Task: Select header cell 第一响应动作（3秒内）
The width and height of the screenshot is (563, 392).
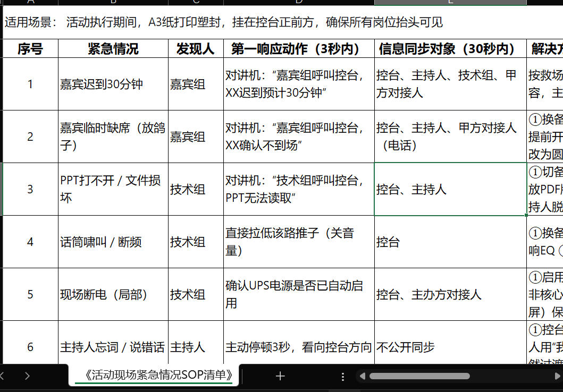Action: coord(299,48)
